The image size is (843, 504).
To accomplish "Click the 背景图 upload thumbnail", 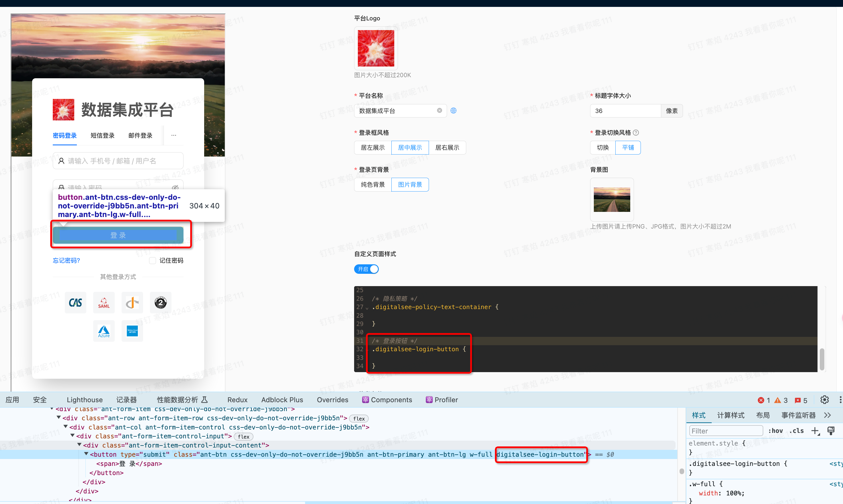I will coord(612,200).
